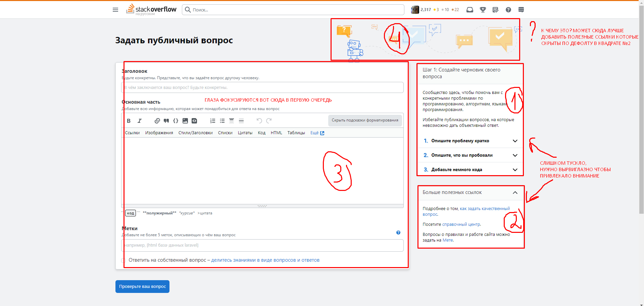Focus the main question body text area
Image resolution: width=644 pixels, height=306 pixels.
262,171
